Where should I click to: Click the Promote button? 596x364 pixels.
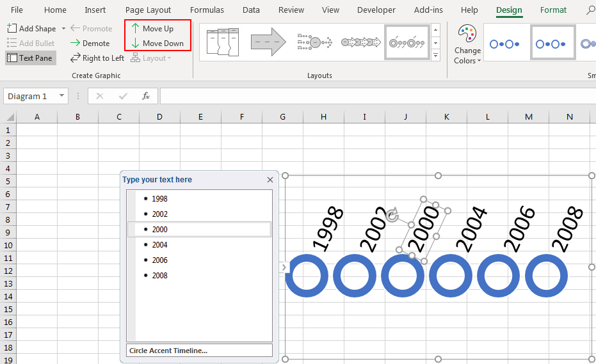tap(91, 29)
